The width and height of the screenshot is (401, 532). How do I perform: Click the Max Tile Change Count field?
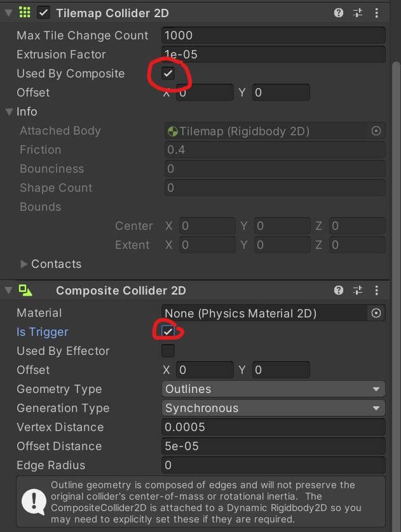(x=273, y=36)
